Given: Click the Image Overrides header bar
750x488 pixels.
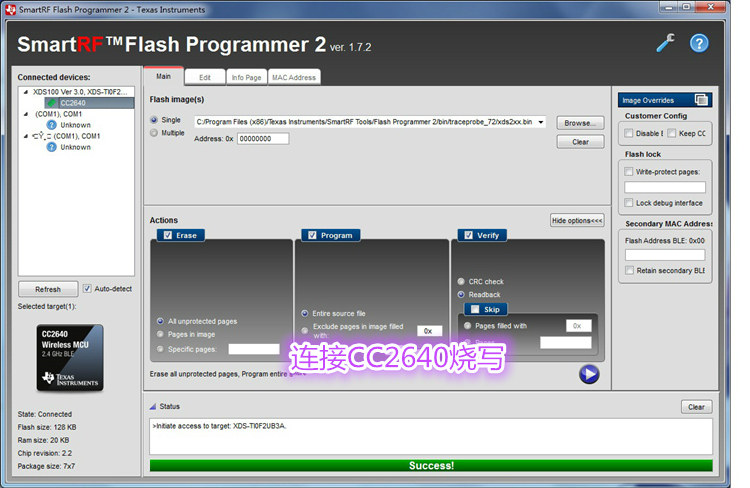Looking at the screenshot, I should coord(665,100).
